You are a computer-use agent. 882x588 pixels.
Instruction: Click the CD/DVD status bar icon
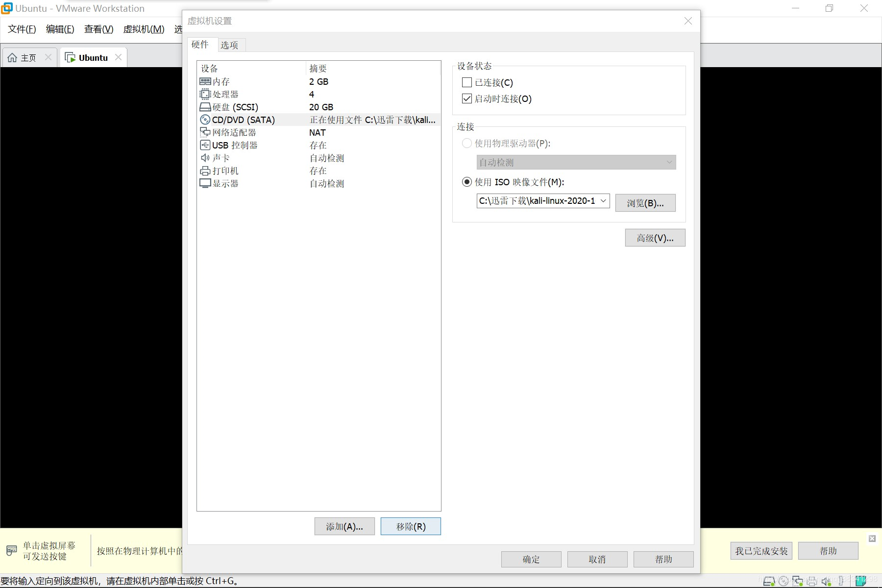tap(784, 581)
